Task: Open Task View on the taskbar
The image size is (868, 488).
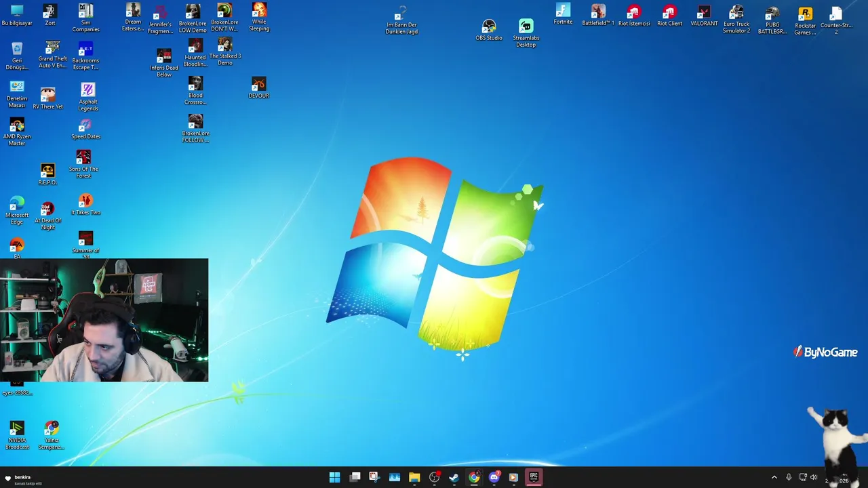Action: (355, 477)
